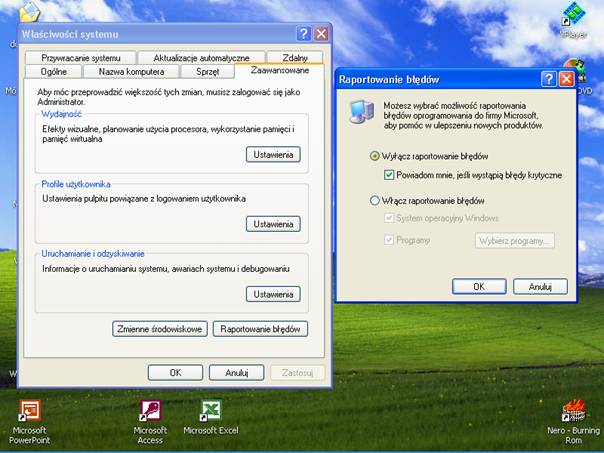Click the Profile użytkownika group label

76,184
